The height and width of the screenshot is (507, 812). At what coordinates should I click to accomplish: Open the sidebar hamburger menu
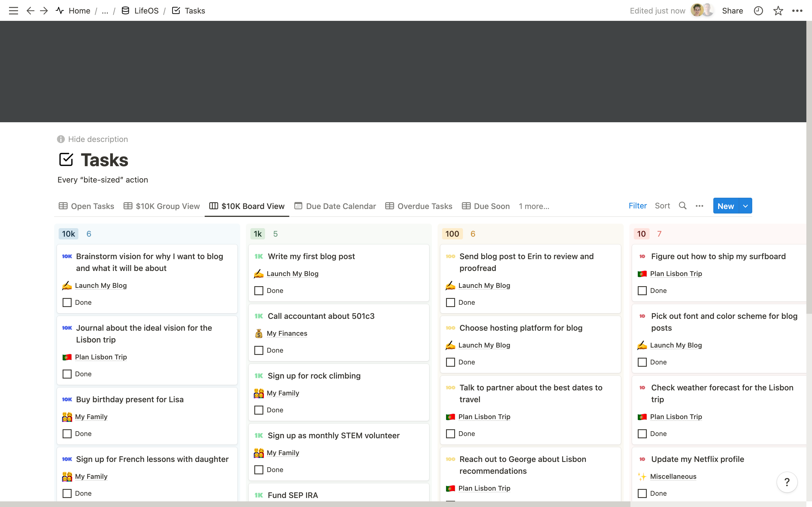pos(14,11)
